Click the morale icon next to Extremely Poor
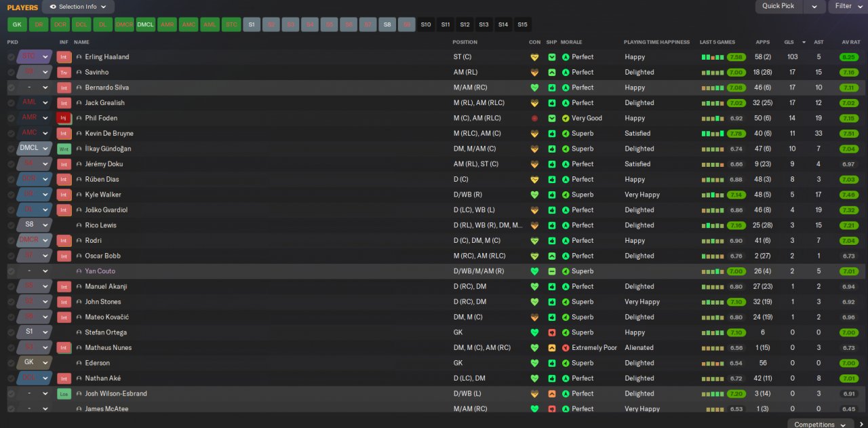The image size is (868, 428). click(566, 348)
